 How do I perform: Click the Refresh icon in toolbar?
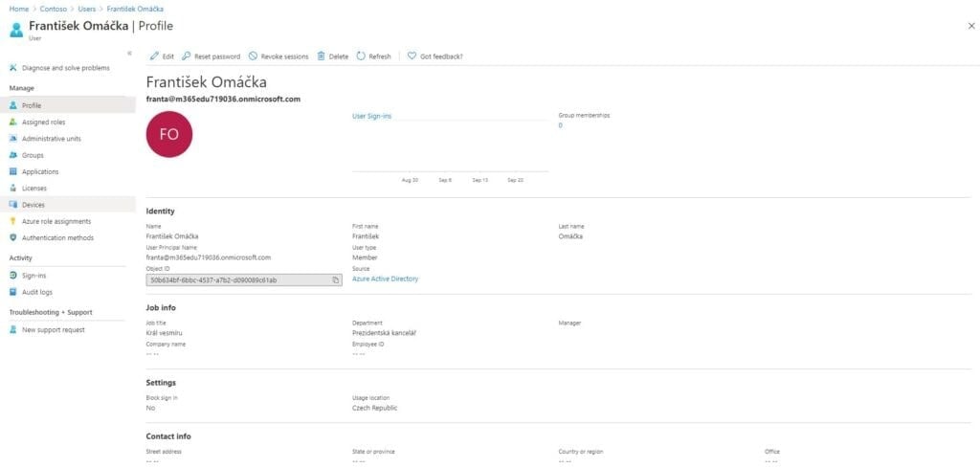point(361,56)
